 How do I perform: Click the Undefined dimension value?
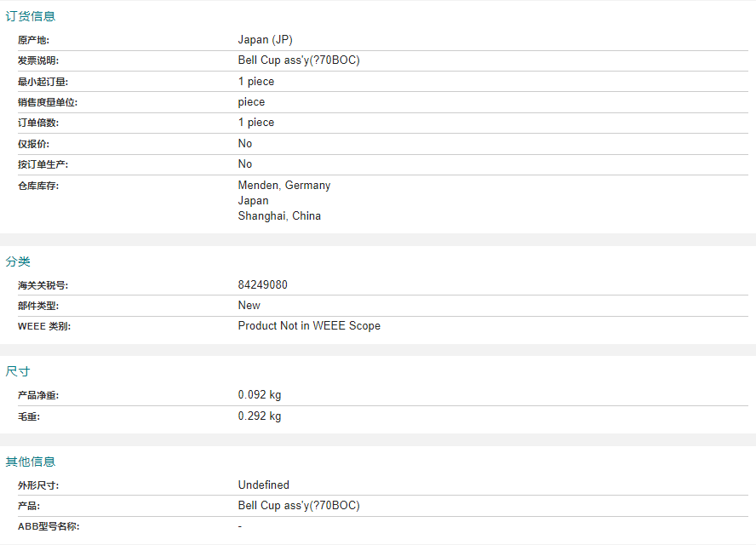click(x=264, y=485)
